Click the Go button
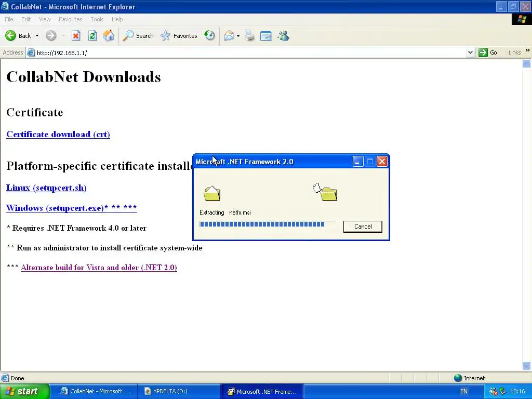The width and height of the screenshot is (532, 399). click(488, 52)
